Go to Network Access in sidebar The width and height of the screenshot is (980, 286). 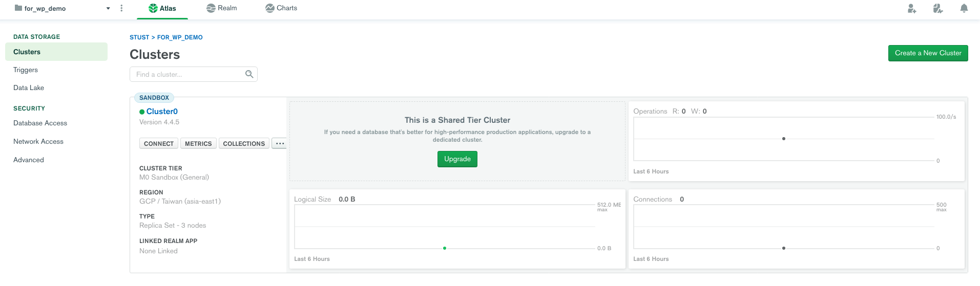tap(38, 142)
